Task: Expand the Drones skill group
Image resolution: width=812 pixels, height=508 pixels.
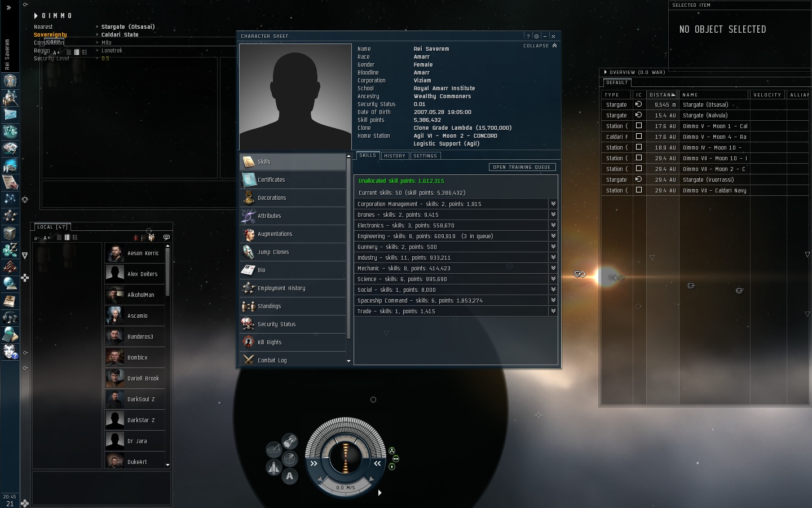Action: point(553,214)
